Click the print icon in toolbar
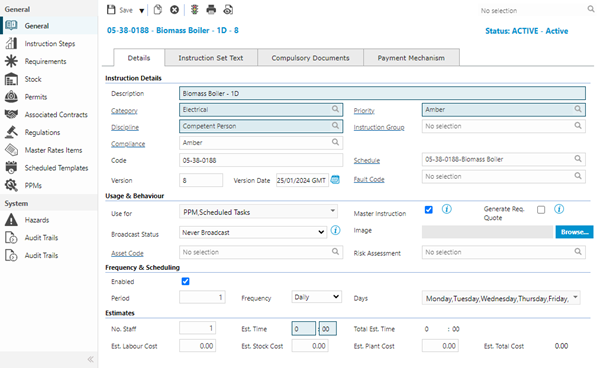Viewport: 600px width, 368px height. 211,10
